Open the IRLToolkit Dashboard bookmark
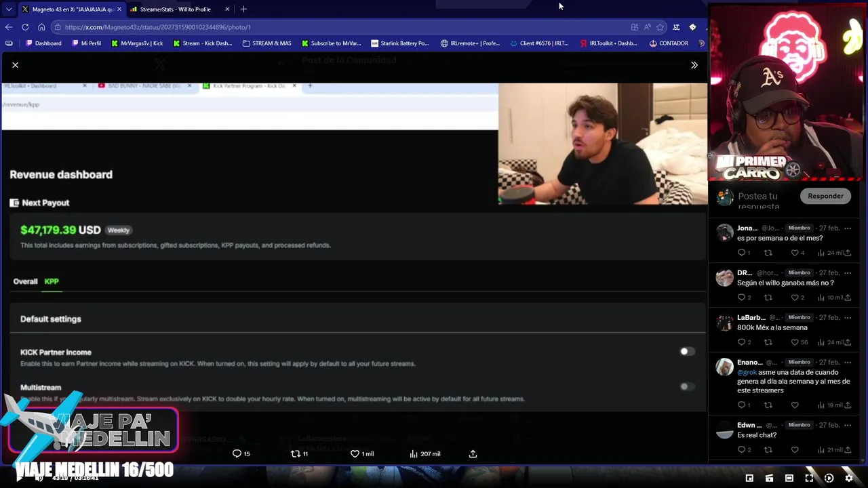Image resolution: width=868 pixels, height=488 pixels. (608, 43)
